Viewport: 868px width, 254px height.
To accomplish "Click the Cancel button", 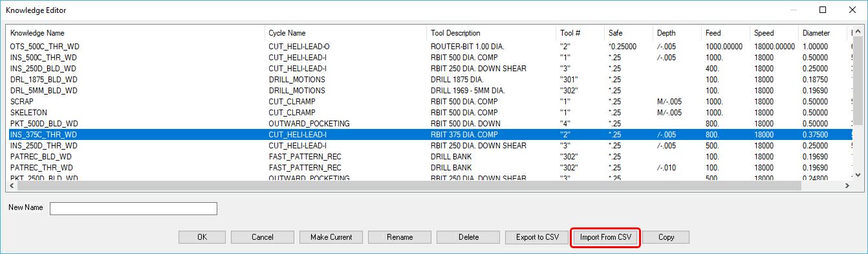I will coord(262,237).
